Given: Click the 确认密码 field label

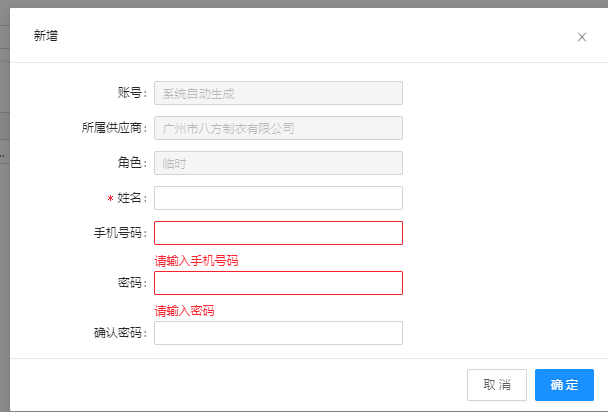Looking at the screenshot, I should point(119,333).
